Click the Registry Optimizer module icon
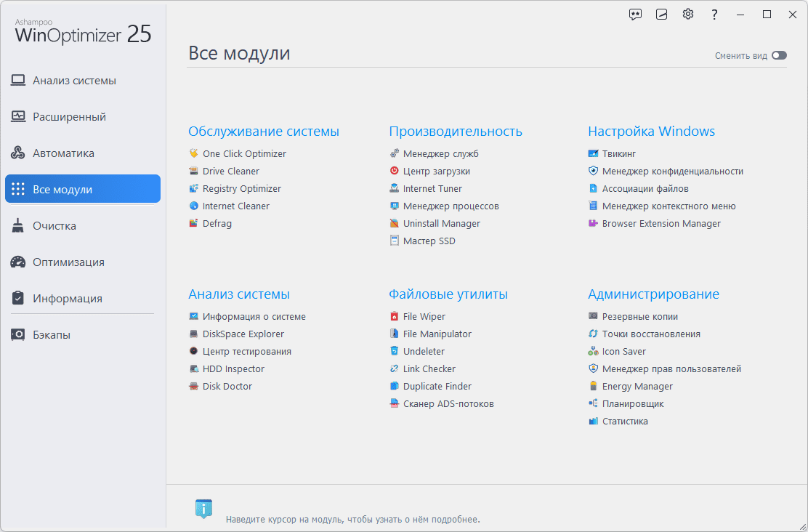 coord(193,189)
